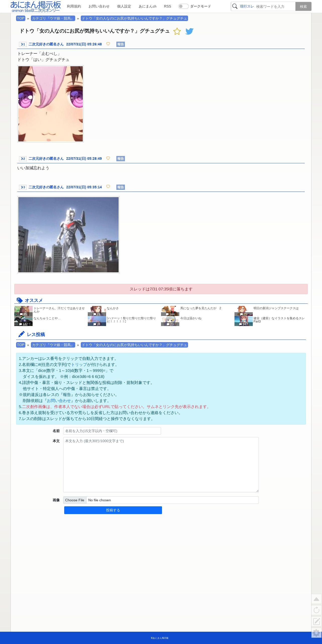This screenshot has height=644, width=322.
Task: Like post 3 with the heart icon
Action: (108, 187)
